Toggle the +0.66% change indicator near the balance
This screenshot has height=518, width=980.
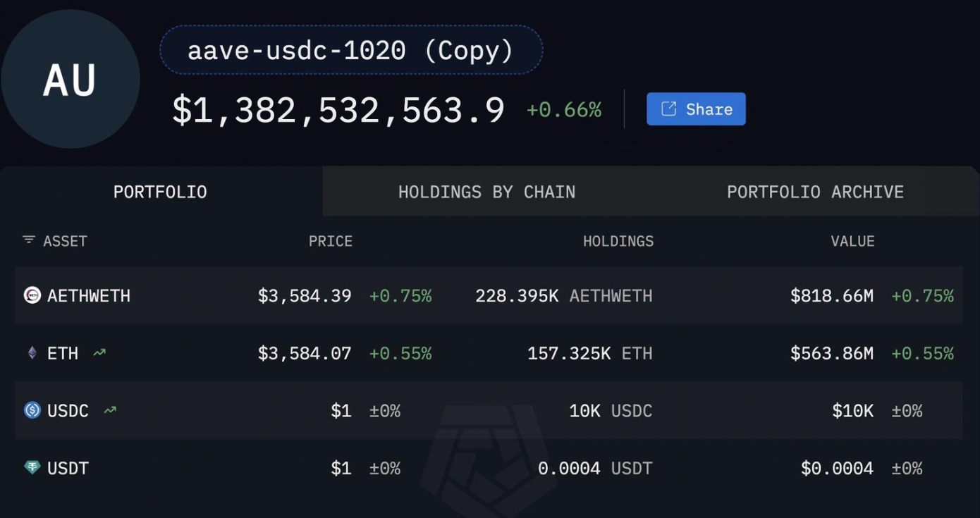(563, 109)
